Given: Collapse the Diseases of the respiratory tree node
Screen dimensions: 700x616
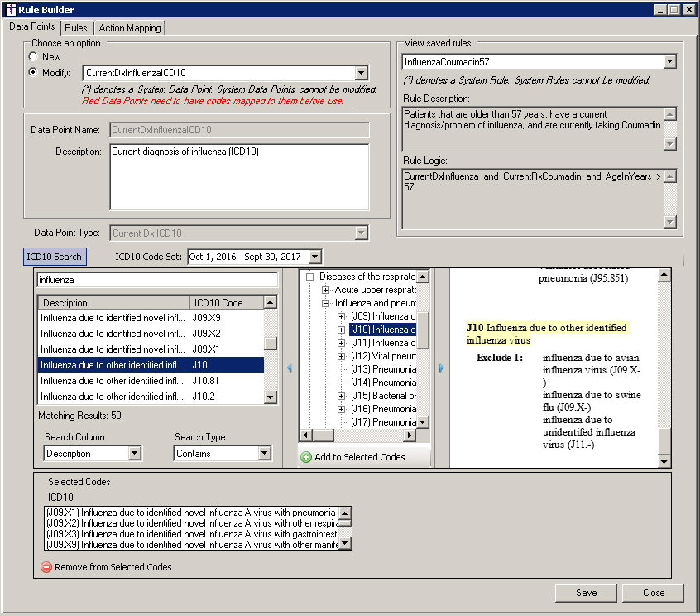Looking at the screenshot, I should (311, 277).
